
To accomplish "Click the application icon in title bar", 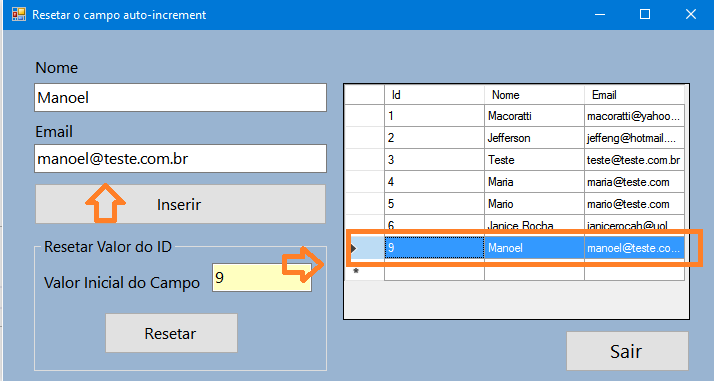I will (x=19, y=15).
